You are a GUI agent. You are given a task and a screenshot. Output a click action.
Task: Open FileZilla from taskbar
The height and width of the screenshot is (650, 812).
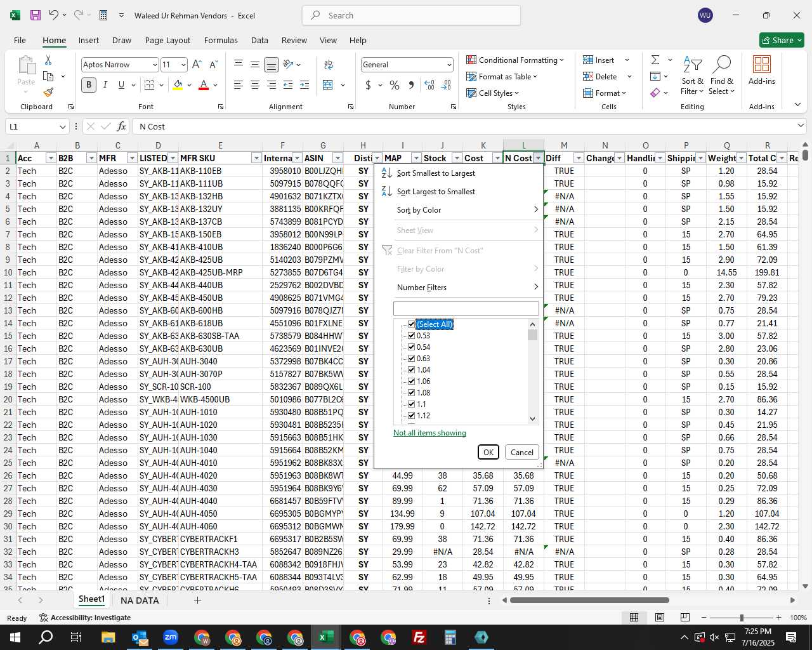pyautogui.click(x=419, y=637)
